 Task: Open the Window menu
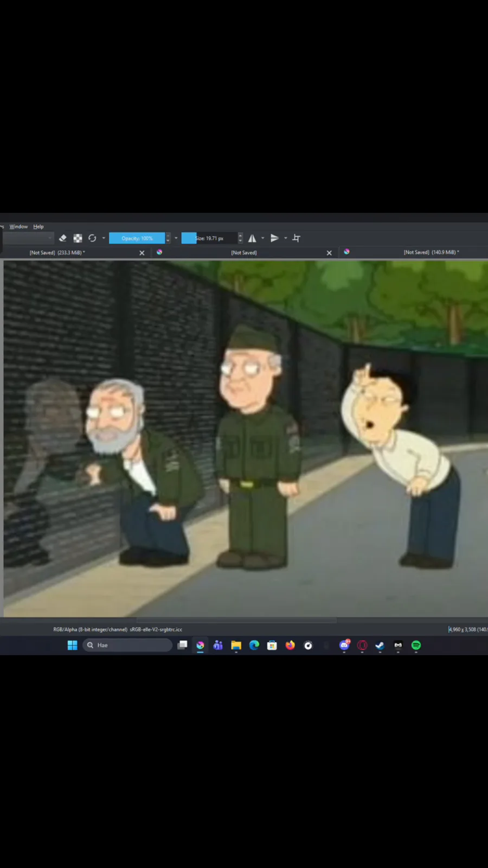click(x=18, y=227)
